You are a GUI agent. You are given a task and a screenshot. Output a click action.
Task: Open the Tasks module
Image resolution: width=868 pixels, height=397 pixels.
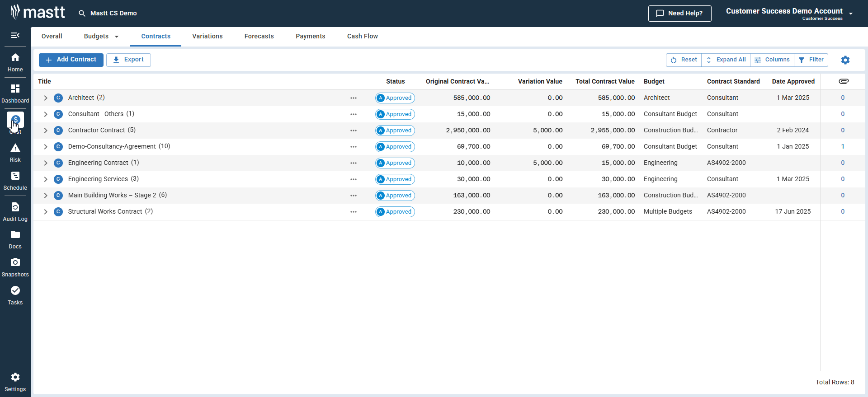[15, 295]
